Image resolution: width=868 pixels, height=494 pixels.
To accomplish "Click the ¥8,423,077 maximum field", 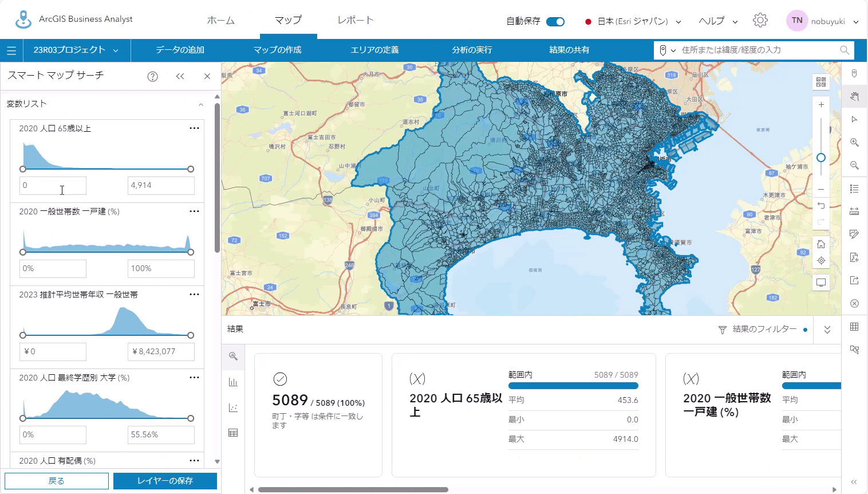I will coord(161,352).
